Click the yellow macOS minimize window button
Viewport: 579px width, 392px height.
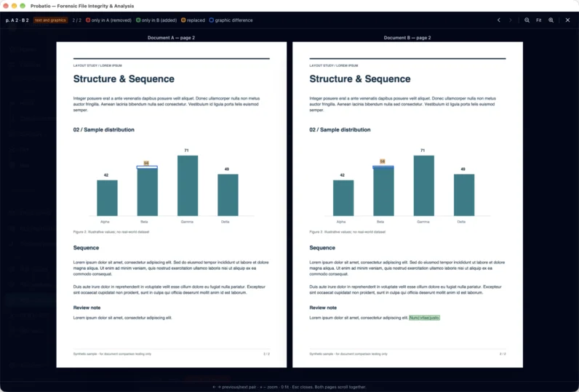point(14,6)
